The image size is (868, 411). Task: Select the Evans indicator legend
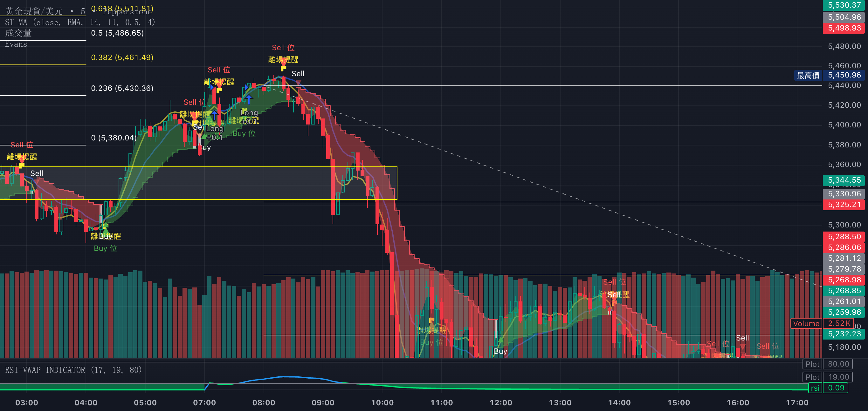pyautogui.click(x=16, y=44)
